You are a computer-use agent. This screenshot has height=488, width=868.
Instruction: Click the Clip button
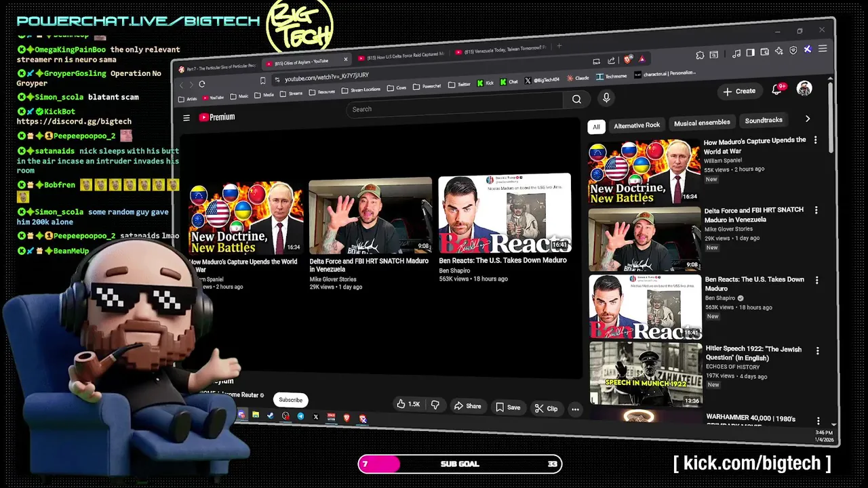(546, 408)
